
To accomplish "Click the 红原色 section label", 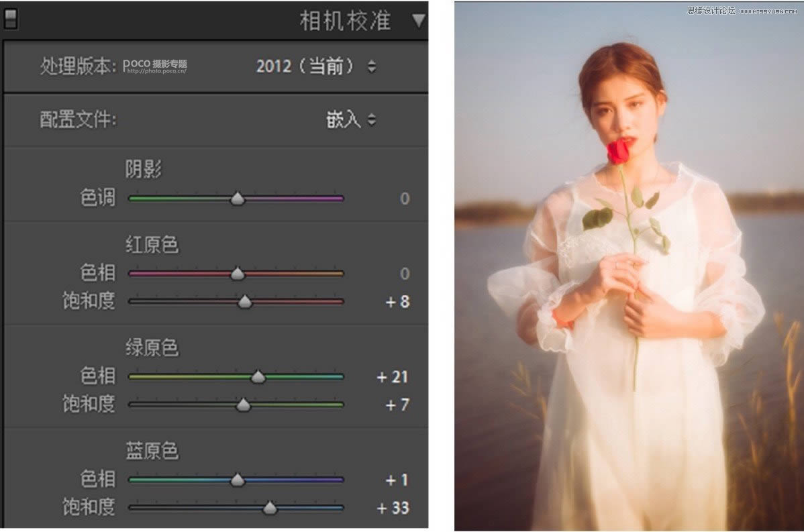I will point(152,244).
